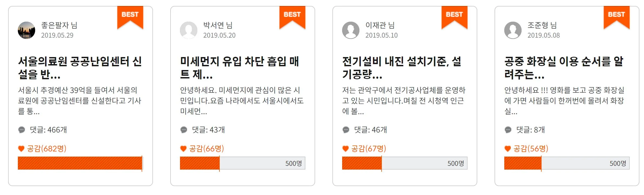Click comment bubble icon beside 댓글: 8개
Viewport: 644px width, 195px height.
click(x=508, y=130)
